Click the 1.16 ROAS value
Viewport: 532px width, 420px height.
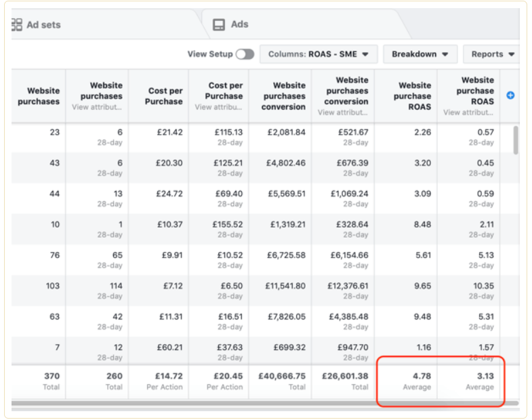[x=424, y=348]
